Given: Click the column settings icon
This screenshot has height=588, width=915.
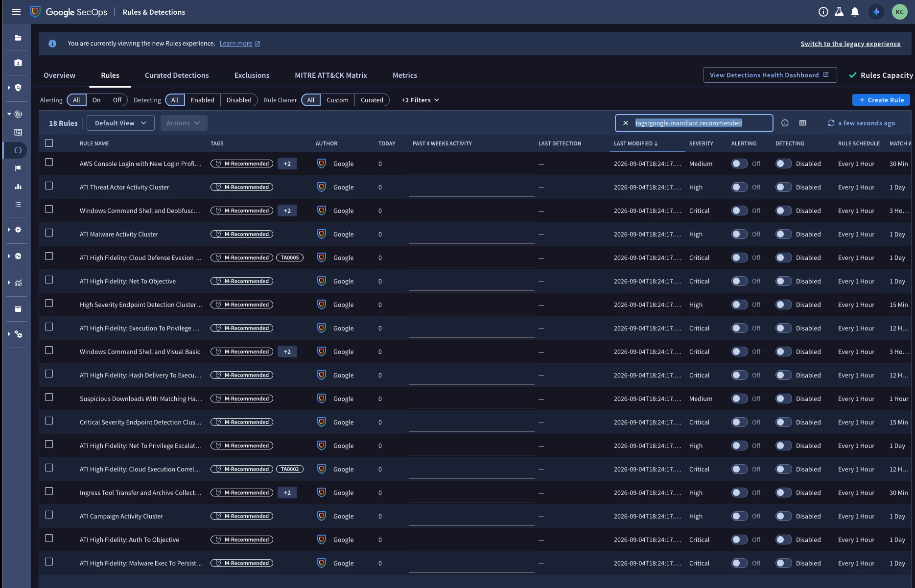Looking at the screenshot, I should [x=803, y=123].
